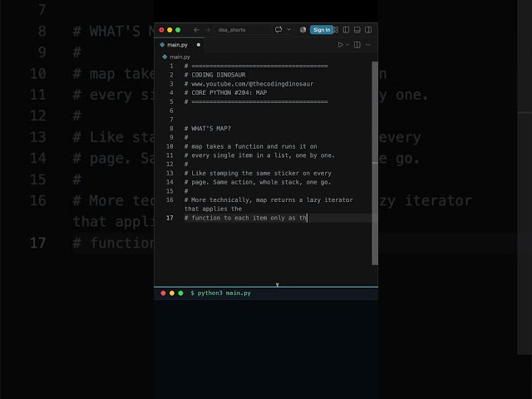Open the chat icon in title bar

coord(278,30)
